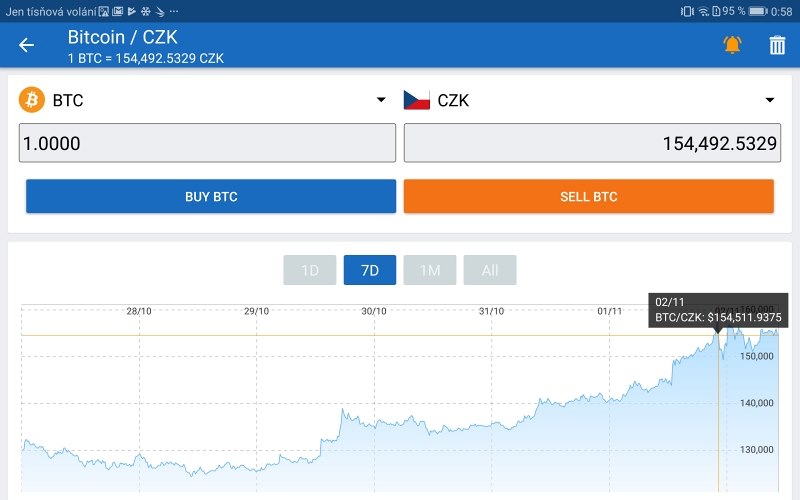Expand the CZK currency dropdown
Image resolution: width=800 pixels, height=500 pixels.
[x=770, y=99]
